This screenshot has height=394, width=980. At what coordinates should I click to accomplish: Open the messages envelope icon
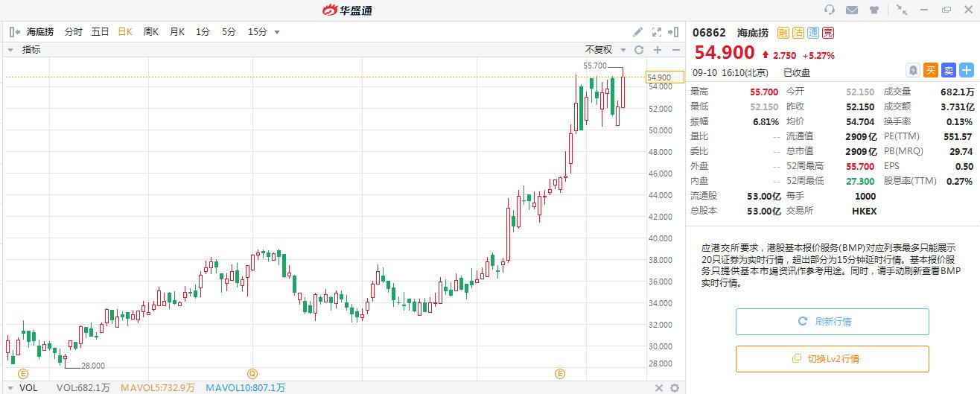[x=852, y=10]
